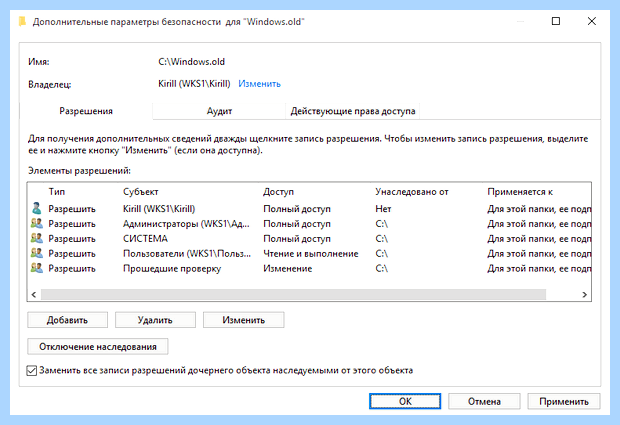Viewport: 620px width, 425px height.
Task: Click the Применить button
Action: (x=563, y=401)
